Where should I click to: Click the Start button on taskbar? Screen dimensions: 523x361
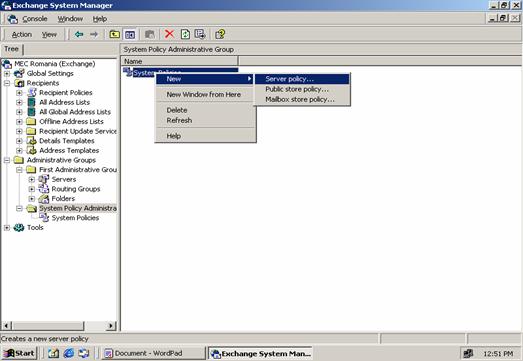pos(19,353)
